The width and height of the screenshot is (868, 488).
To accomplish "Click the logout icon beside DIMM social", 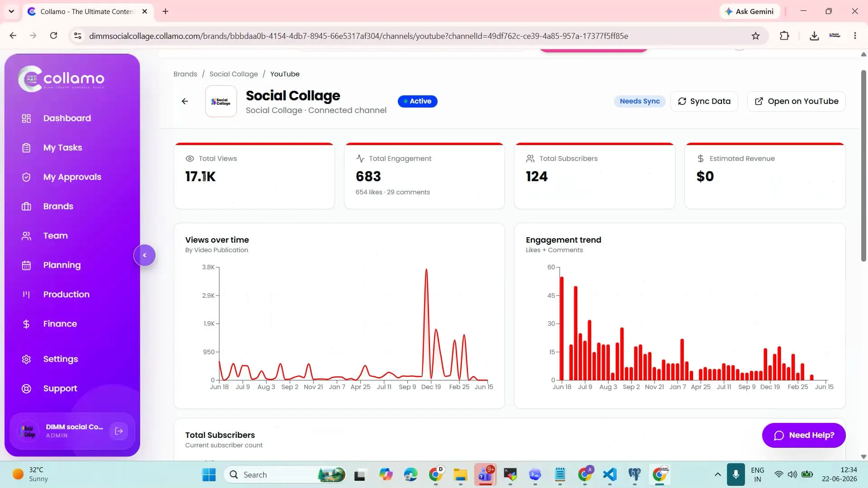I will pyautogui.click(x=119, y=431).
